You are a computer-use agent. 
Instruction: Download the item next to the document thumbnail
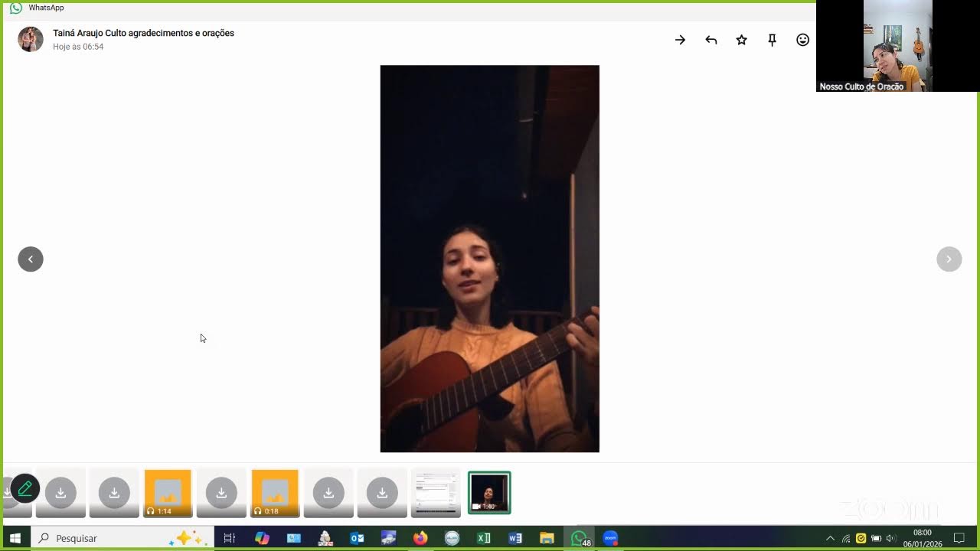click(x=382, y=493)
